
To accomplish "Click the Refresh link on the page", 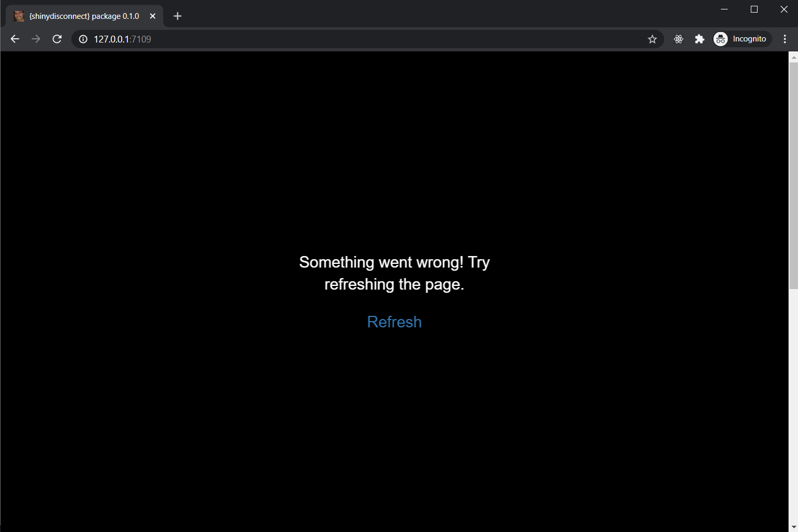I will click(394, 322).
